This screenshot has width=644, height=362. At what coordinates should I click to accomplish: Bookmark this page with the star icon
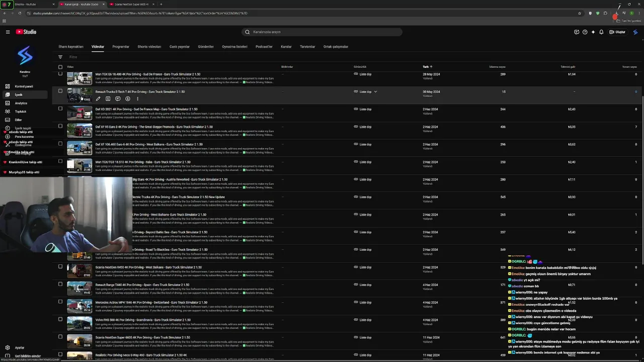[x=580, y=13]
